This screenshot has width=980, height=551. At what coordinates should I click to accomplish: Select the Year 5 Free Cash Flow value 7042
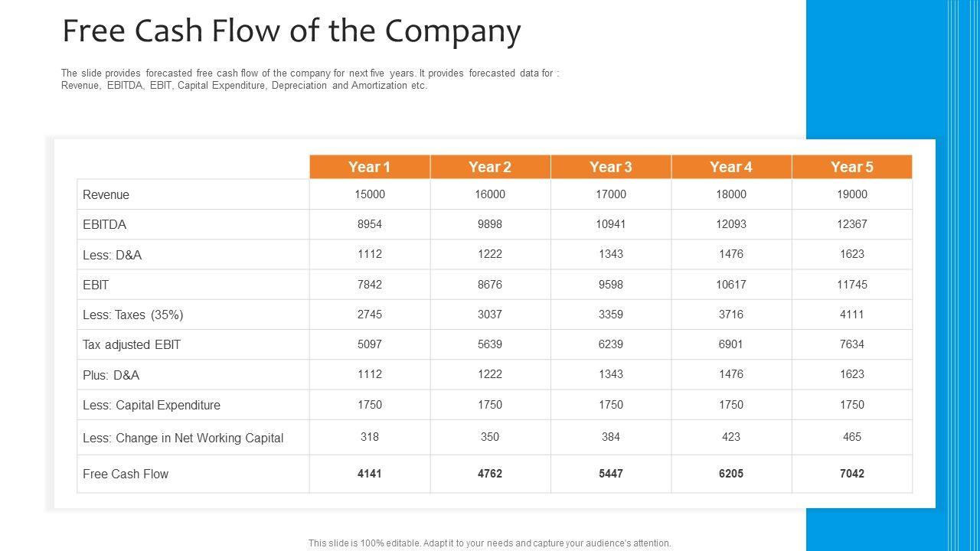pyautogui.click(x=852, y=474)
